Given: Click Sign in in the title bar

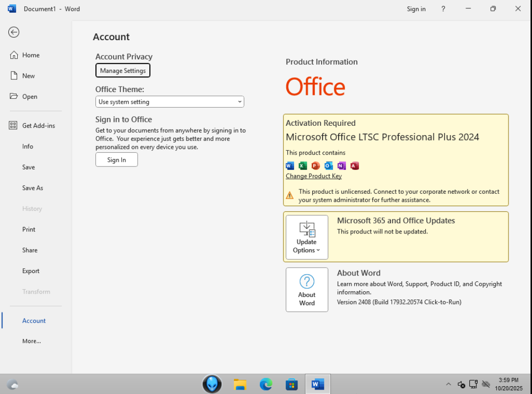Looking at the screenshot, I should [x=416, y=9].
